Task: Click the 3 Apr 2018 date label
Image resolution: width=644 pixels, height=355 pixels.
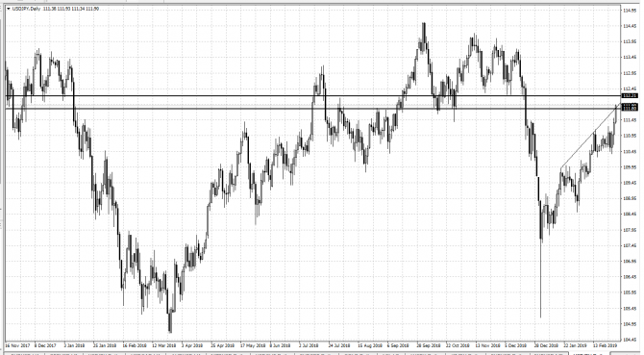Action: click(192, 345)
